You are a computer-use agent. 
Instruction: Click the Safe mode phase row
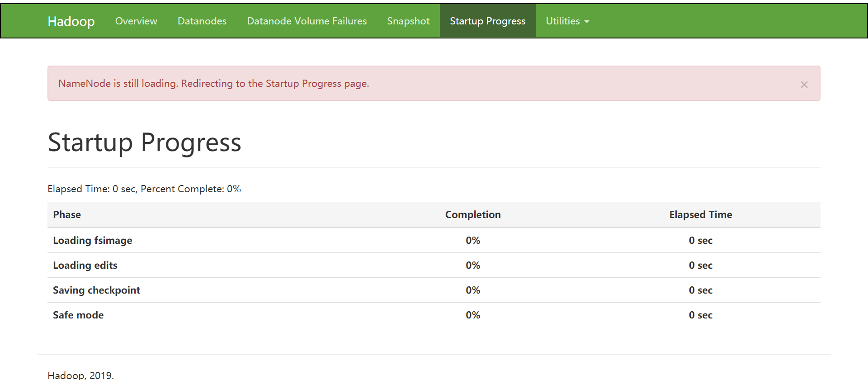(78, 315)
